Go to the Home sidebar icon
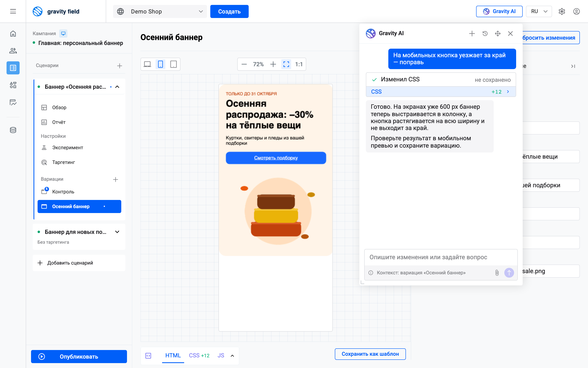Viewport: 588px width, 368px height. pos(13,34)
